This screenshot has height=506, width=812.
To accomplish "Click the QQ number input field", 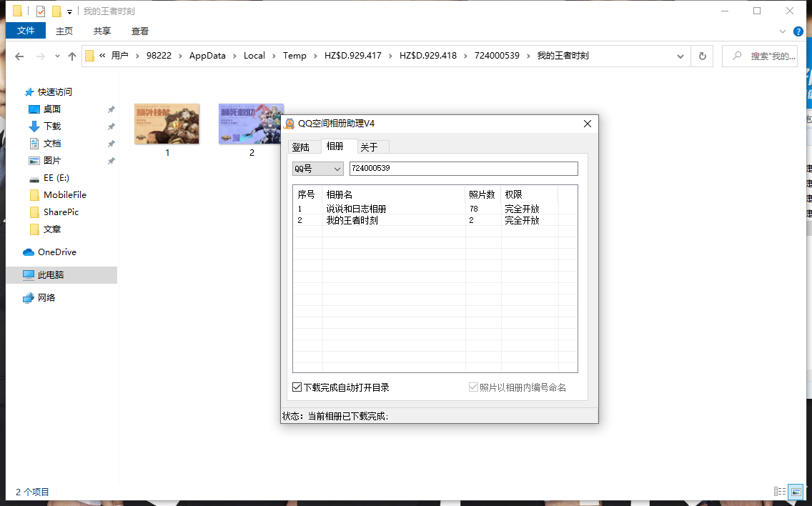I will 463,169.
